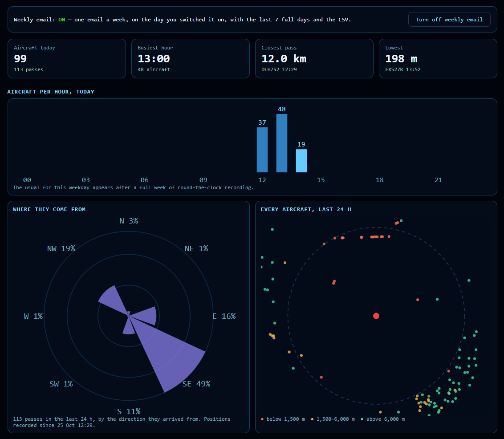Click the hour 12 bar labeled 37
The width and height of the screenshot is (504, 439).
pyautogui.click(x=262, y=150)
